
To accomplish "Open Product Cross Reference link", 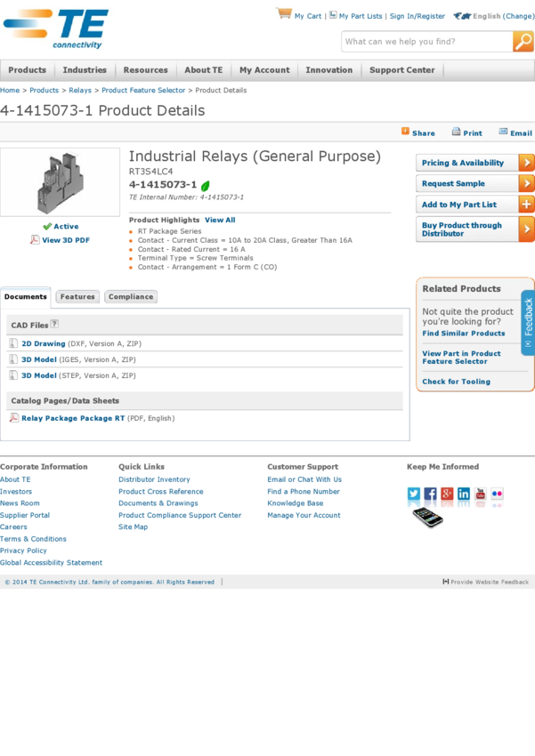I will click(x=161, y=491).
